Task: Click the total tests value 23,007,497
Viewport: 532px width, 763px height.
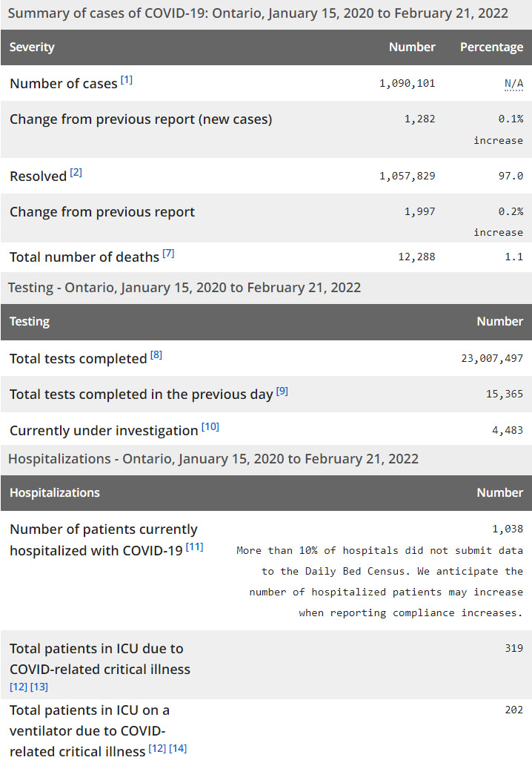Action: click(492, 359)
